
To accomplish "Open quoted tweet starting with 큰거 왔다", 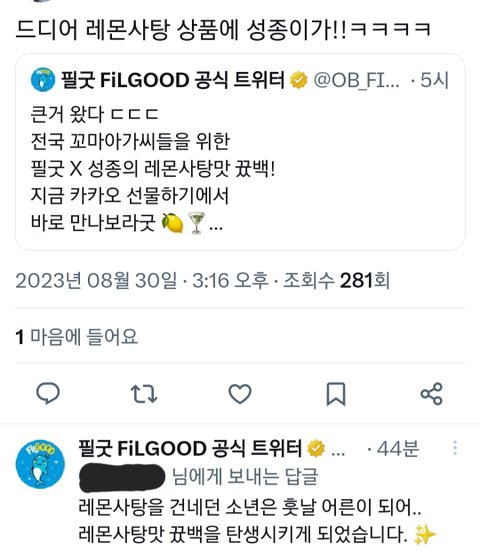I will pyautogui.click(x=240, y=152).
